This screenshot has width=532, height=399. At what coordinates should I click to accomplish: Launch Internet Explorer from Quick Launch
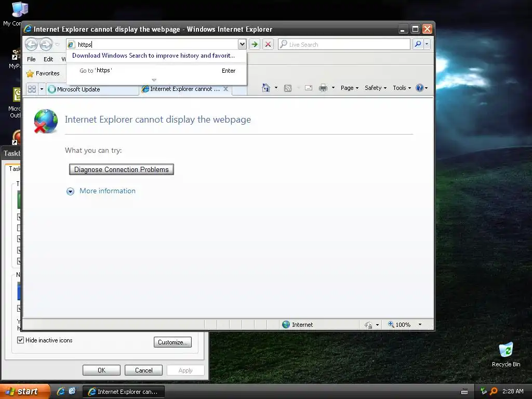(x=61, y=392)
